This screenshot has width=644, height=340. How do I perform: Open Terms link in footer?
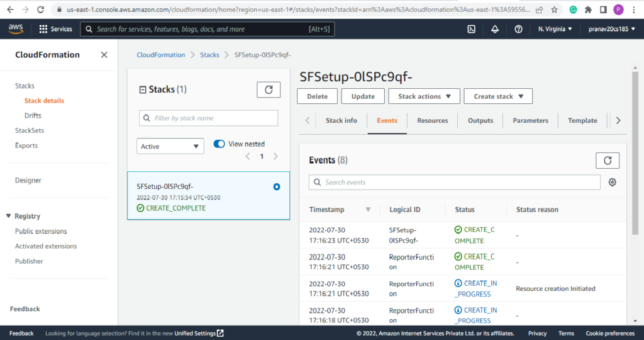[566, 333]
